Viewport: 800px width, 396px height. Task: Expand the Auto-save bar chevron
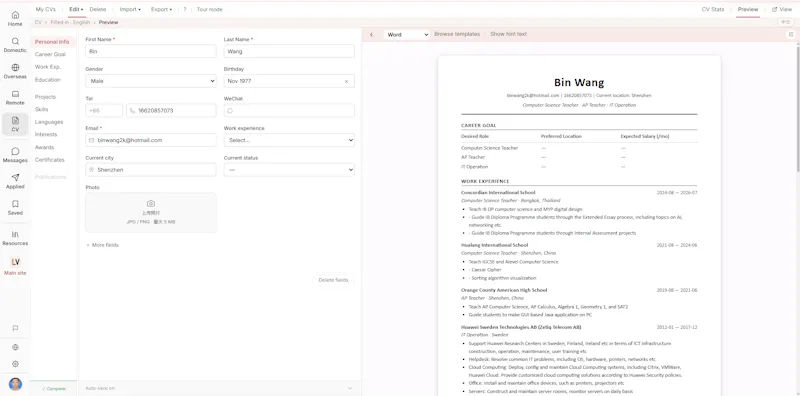click(x=350, y=388)
